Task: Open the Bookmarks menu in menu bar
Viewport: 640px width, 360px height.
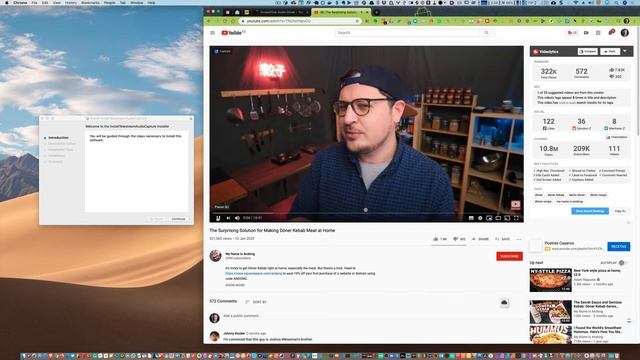Action: 90,2
